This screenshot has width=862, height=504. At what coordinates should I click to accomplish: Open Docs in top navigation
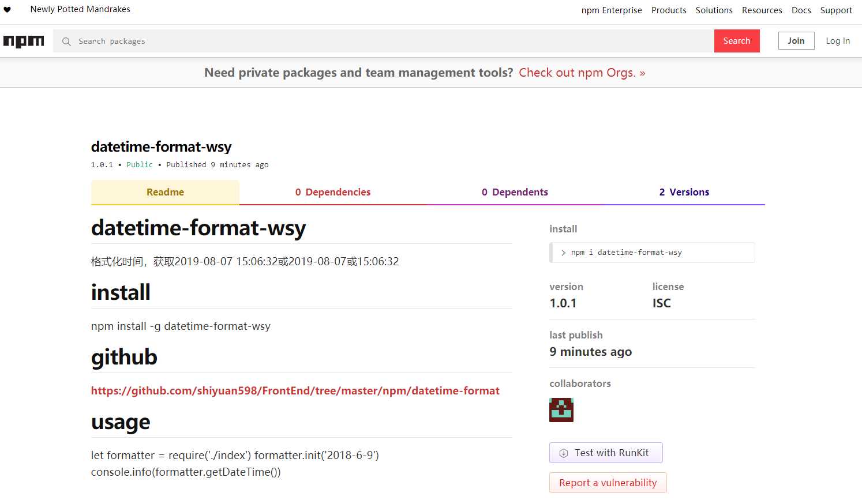click(801, 10)
